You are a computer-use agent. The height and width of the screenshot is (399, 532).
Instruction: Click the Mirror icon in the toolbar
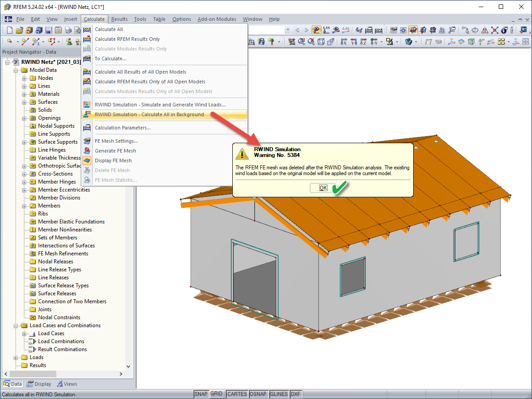tap(485, 30)
